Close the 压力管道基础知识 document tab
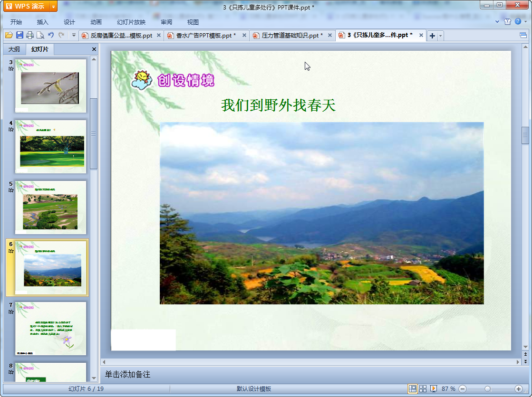Image resolution: width=532 pixels, height=397 pixels. [x=329, y=35]
